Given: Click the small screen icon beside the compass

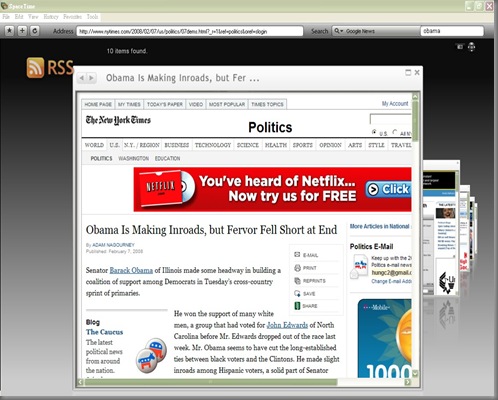Looking at the screenshot, I should 460,47.
